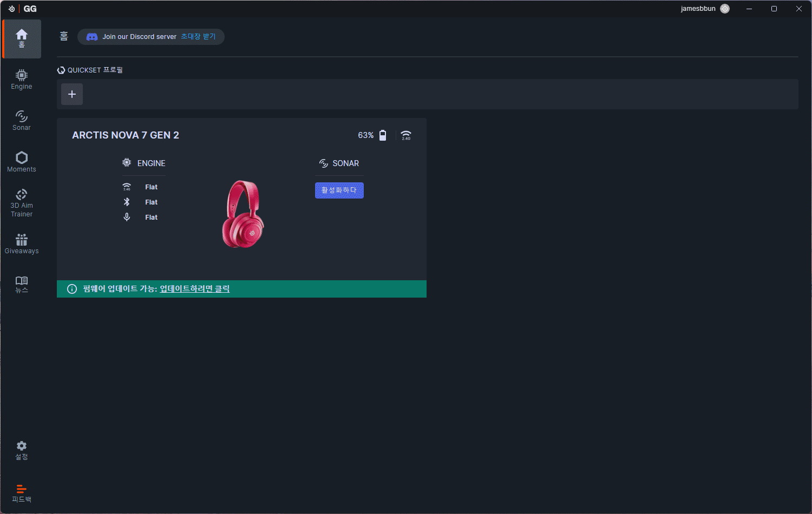812x514 pixels.
Task: Open the ENGINE label in the device card
Action: (152, 163)
